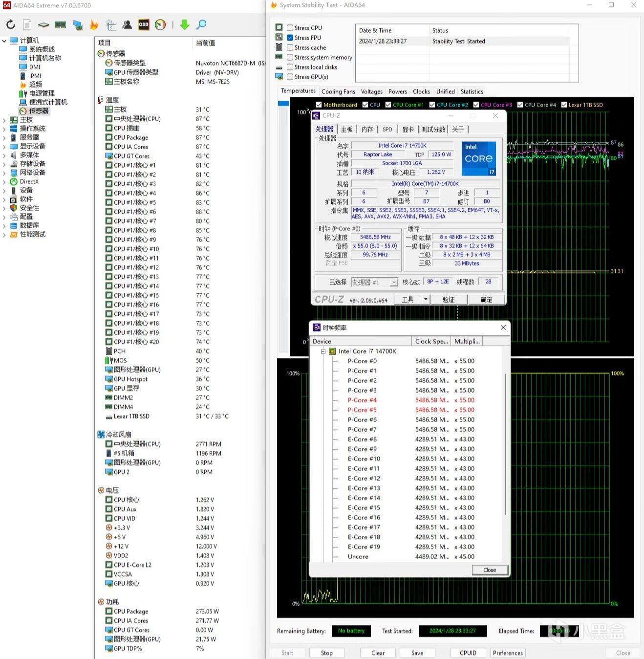Uncheck the Stress FPU checkbox
This screenshot has height=659, width=644.
click(x=290, y=38)
